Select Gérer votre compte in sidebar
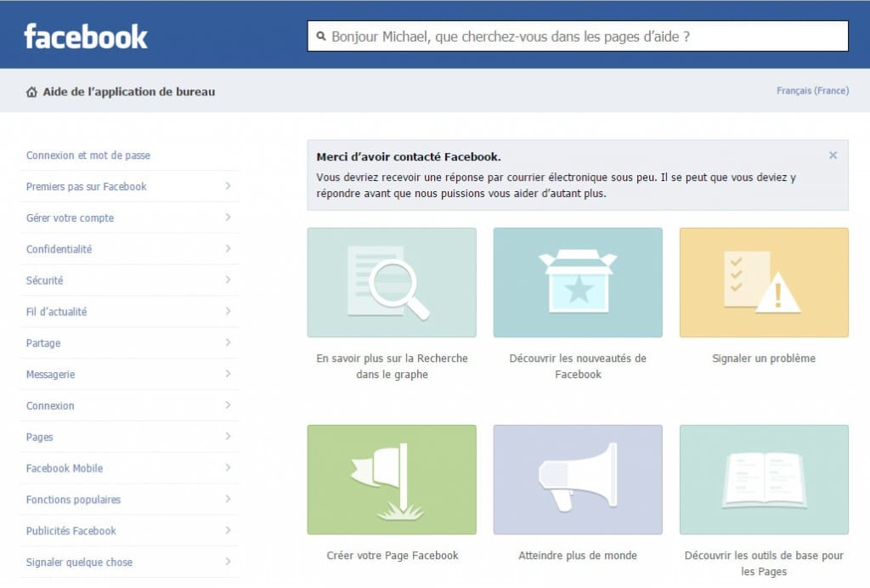The width and height of the screenshot is (870, 588). pyautogui.click(x=70, y=218)
